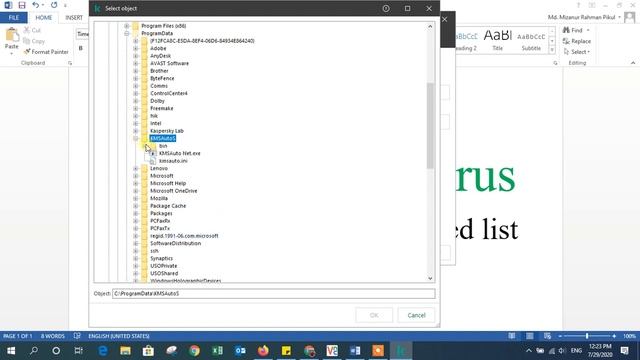Open Outlook from taskbar
The width and height of the screenshot is (640, 360).
click(x=240, y=351)
